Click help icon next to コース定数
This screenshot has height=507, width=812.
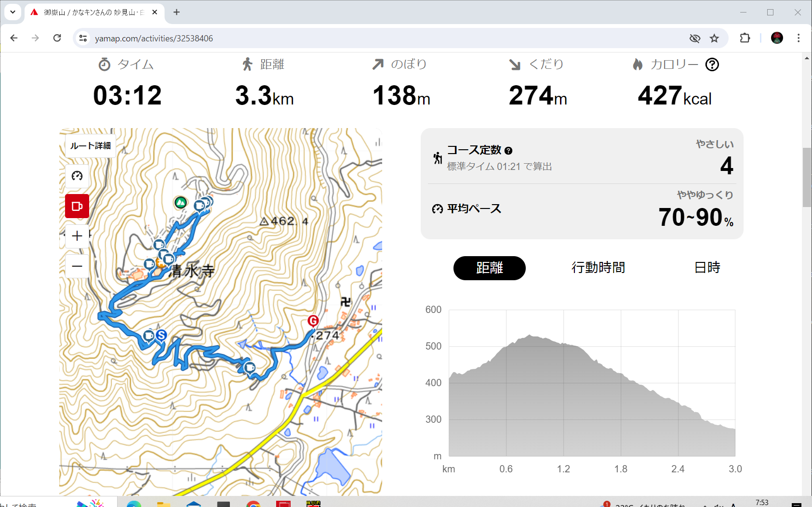coord(508,151)
